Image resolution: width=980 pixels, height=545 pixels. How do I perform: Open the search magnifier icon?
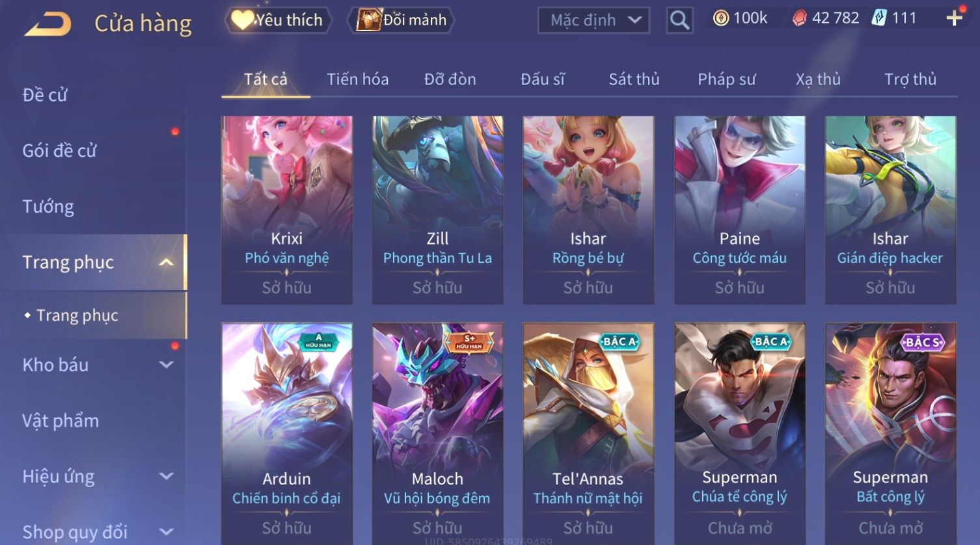(679, 20)
